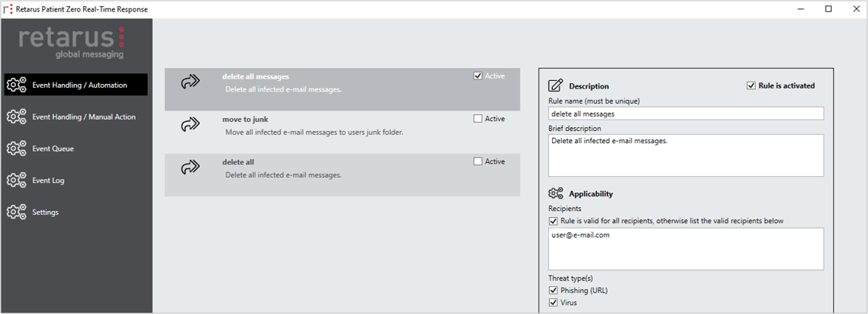Click the arrow icon of 'delete all' rule

190,167
